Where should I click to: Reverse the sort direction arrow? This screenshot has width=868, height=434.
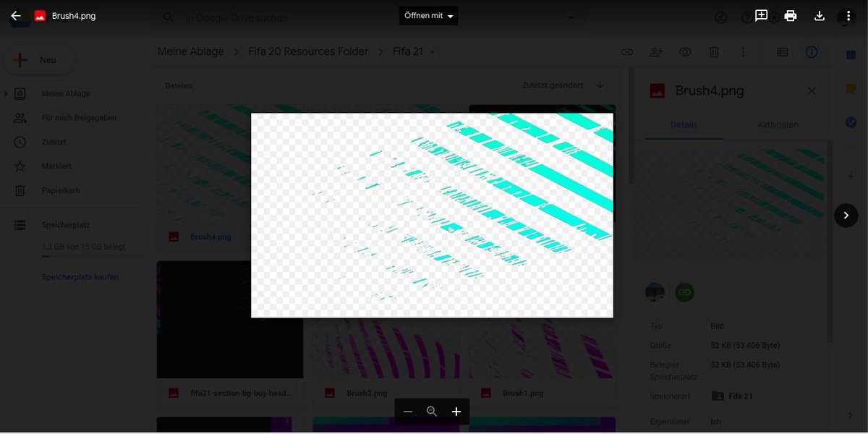coord(600,85)
